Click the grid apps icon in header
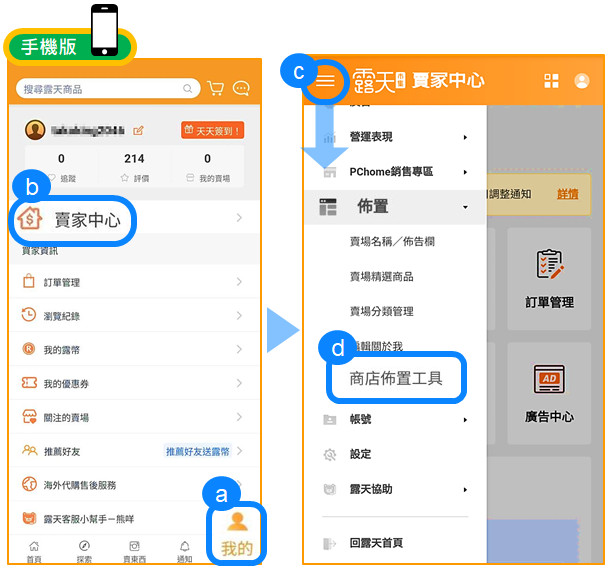Viewport: 610px width, 571px height. 551,81
